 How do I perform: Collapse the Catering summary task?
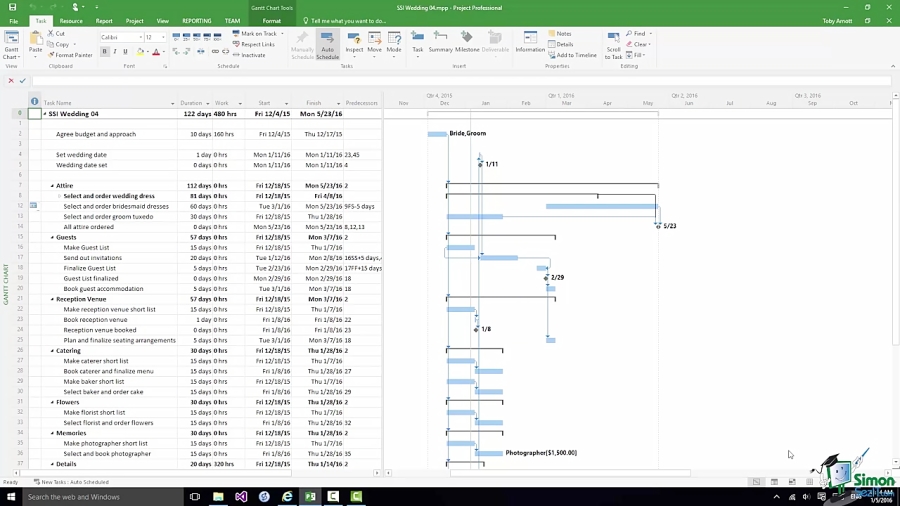coord(52,351)
